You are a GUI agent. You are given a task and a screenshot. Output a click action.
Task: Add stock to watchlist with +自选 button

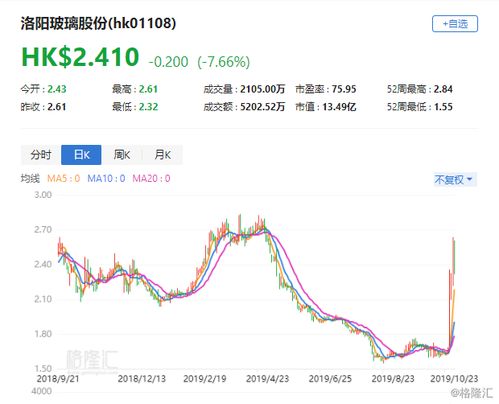[455, 24]
